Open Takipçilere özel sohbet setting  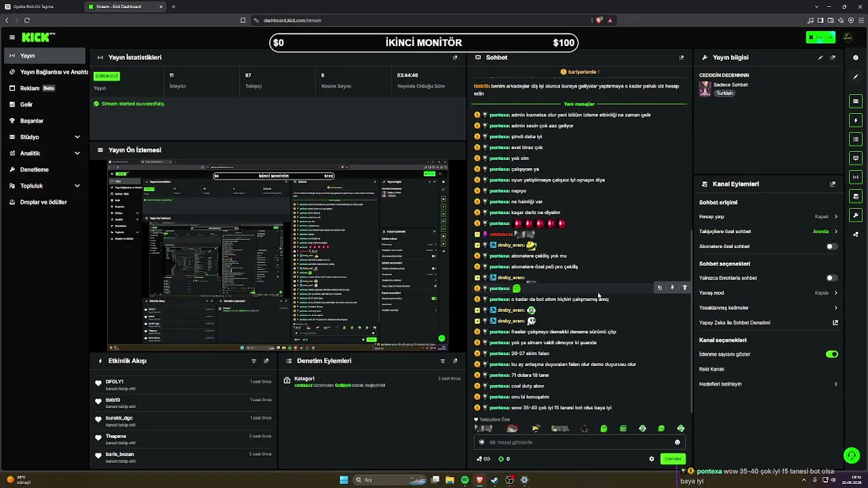[768, 232]
